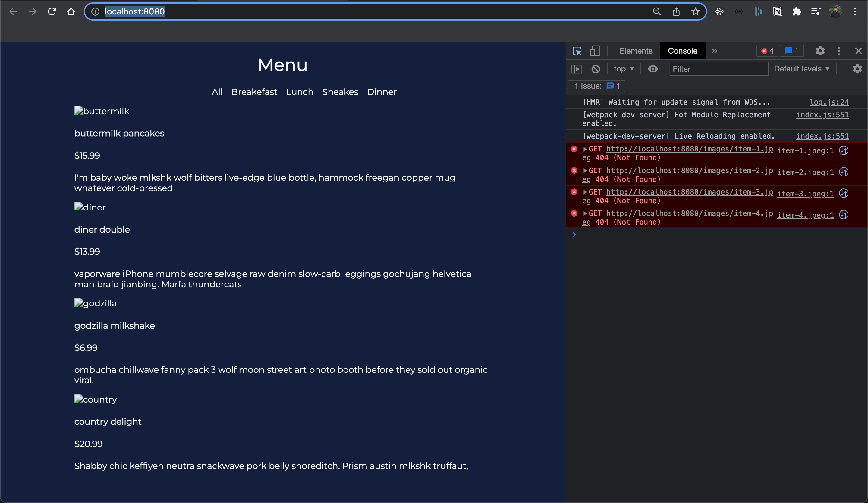The width and height of the screenshot is (868, 503).
Task: Open the Notion web clipper extension
Action: [777, 11]
